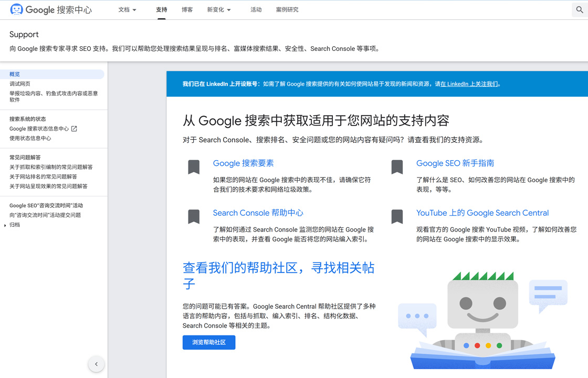This screenshot has height=378, width=588.
Task: Follow the 在 LinkedIn 上关注我们 banner link
Action: pyautogui.click(x=469, y=84)
